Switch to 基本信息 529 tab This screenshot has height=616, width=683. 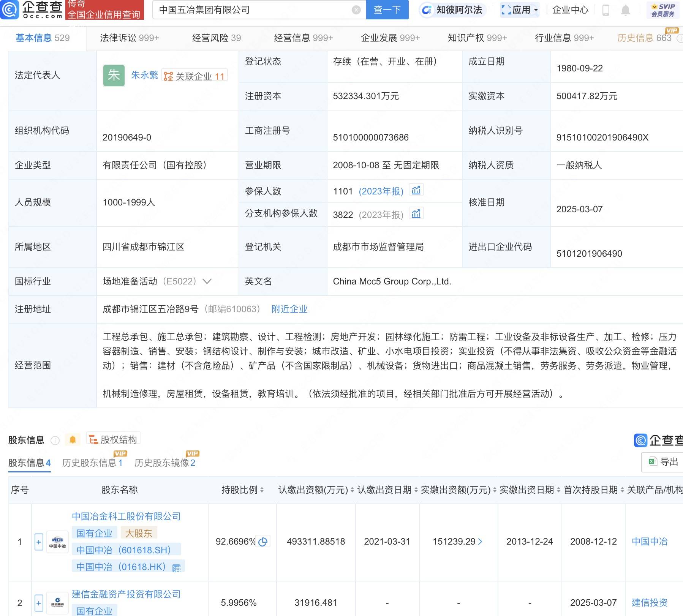[43, 38]
